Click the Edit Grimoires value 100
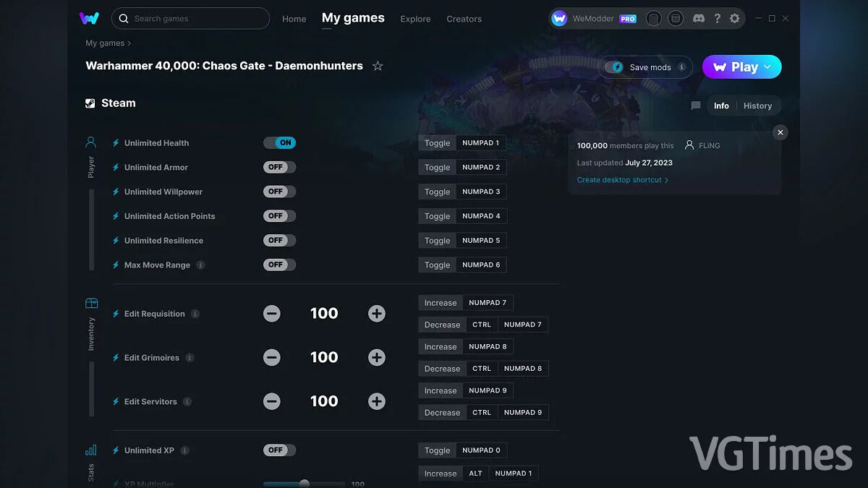The height and width of the screenshot is (488, 868). tap(324, 358)
